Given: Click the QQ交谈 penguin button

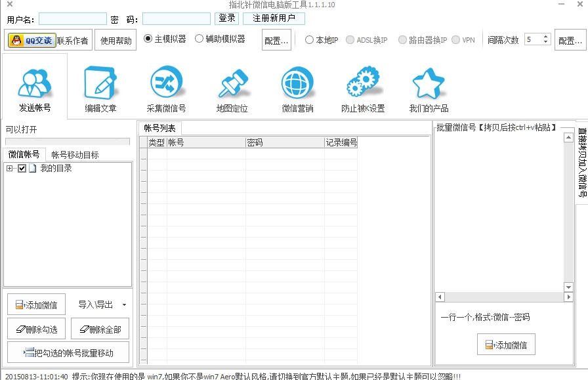Looking at the screenshot, I should pyautogui.click(x=32, y=40).
